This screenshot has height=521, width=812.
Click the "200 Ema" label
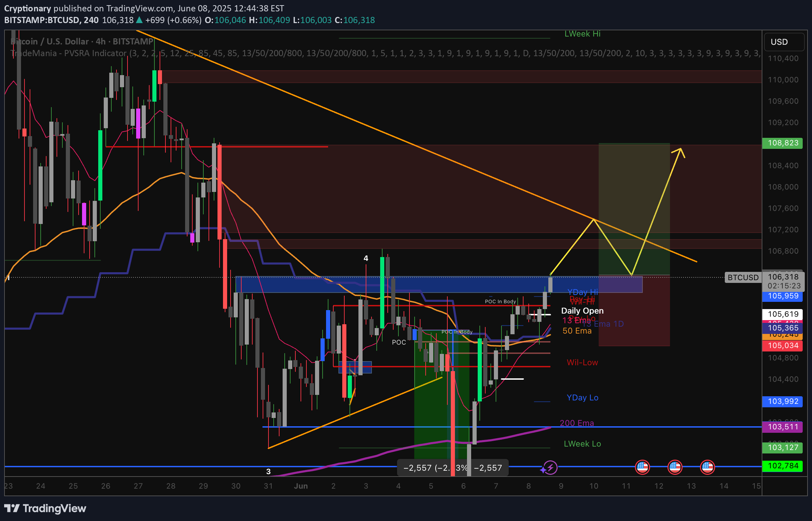click(577, 423)
